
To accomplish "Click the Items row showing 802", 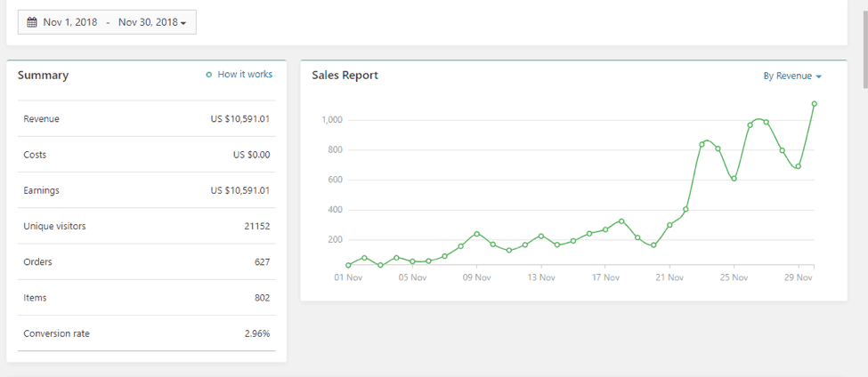I will [146, 298].
